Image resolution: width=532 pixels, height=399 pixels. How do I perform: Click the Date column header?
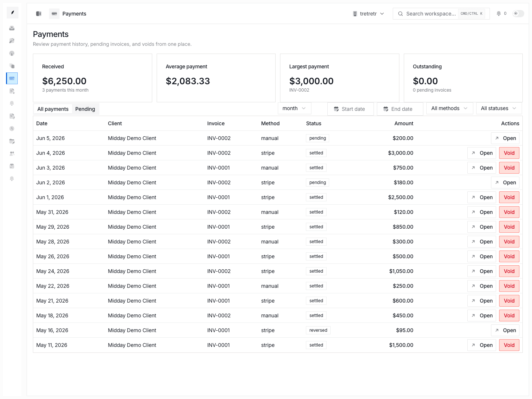click(x=42, y=123)
